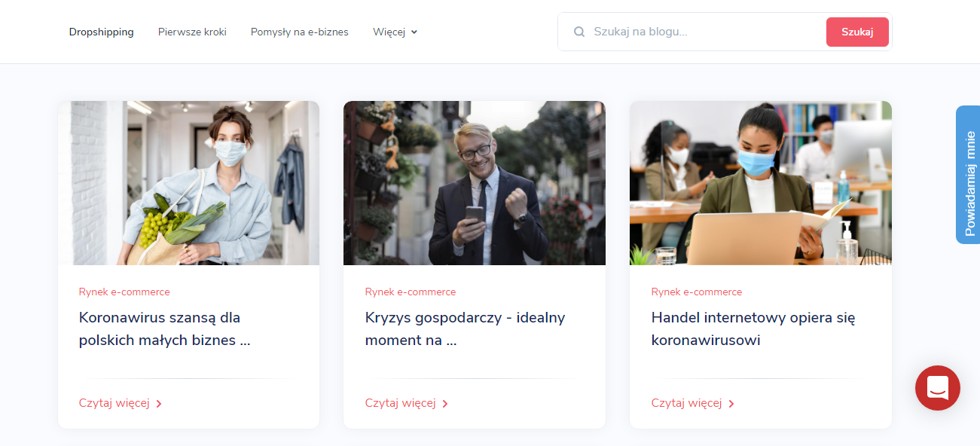Select Rynek e-commerce tag on first card
The image size is (980, 446).
pos(124,292)
